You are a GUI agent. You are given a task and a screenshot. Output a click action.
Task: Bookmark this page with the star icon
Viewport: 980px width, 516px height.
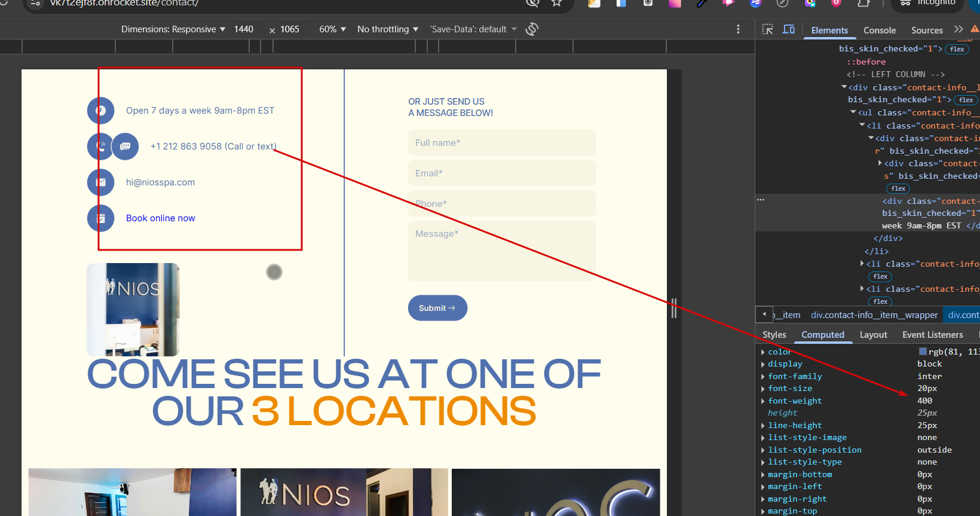tap(557, 3)
